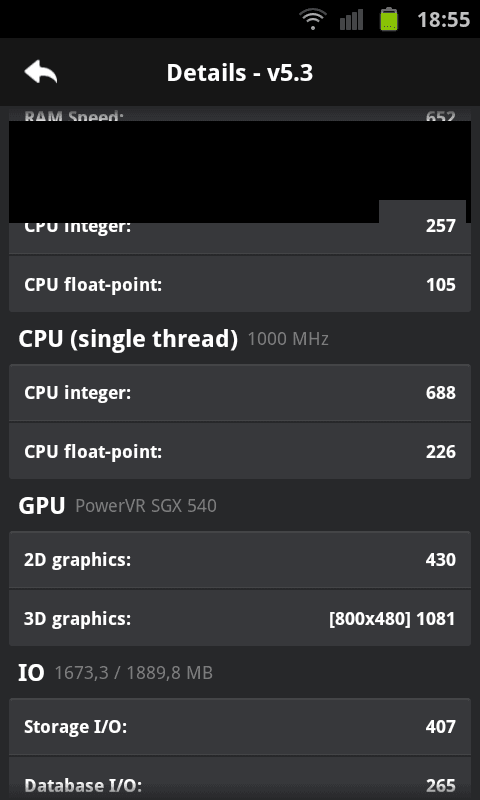Tap the 18:55 clock in status bar
This screenshot has width=480, height=800.
(x=443, y=19)
